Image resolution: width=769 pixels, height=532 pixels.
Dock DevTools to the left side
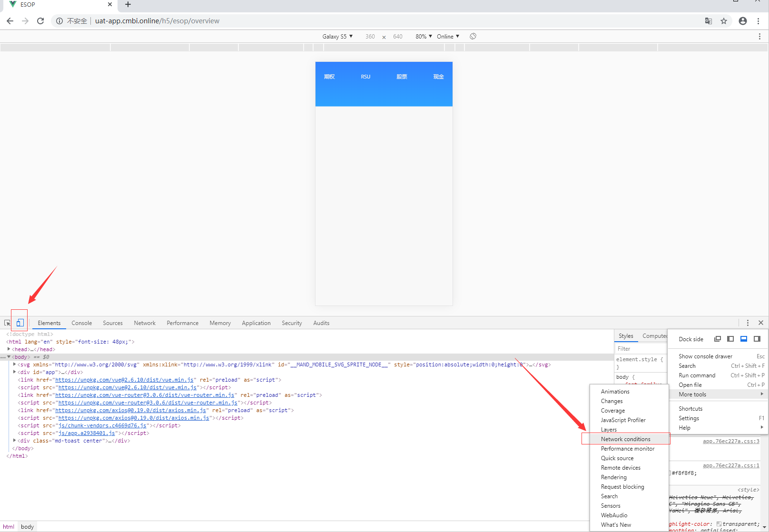point(730,339)
